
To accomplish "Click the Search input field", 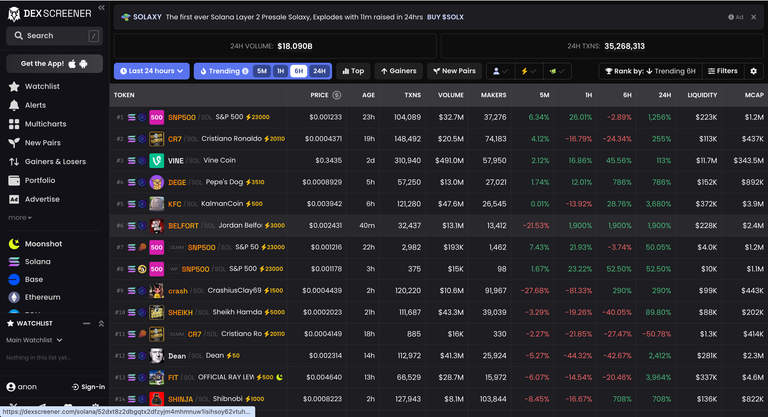I will [x=54, y=36].
